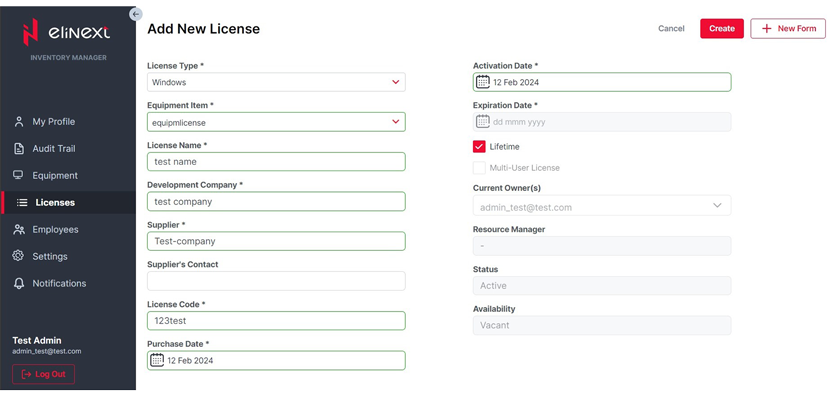Click the License Code field
The image size is (834, 396).
click(x=276, y=321)
